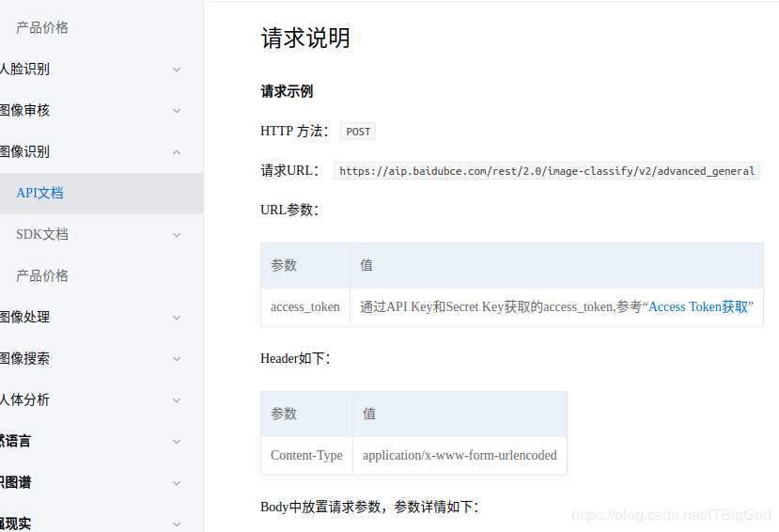This screenshot has height=532, width=779.
Task: Open the 人体分析 sidebar category
Action: pos(24,399)
